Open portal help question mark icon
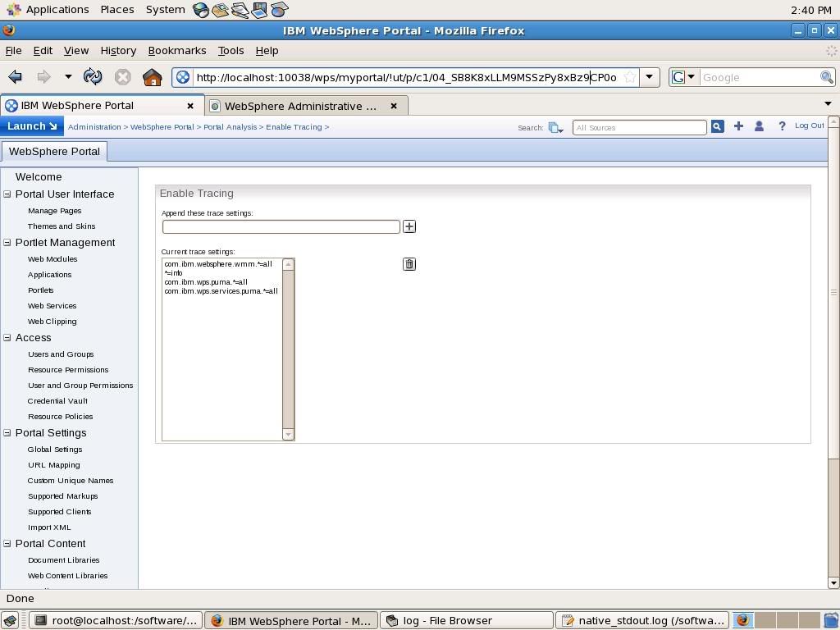This screenshot has width=840, height=630. 782,126
